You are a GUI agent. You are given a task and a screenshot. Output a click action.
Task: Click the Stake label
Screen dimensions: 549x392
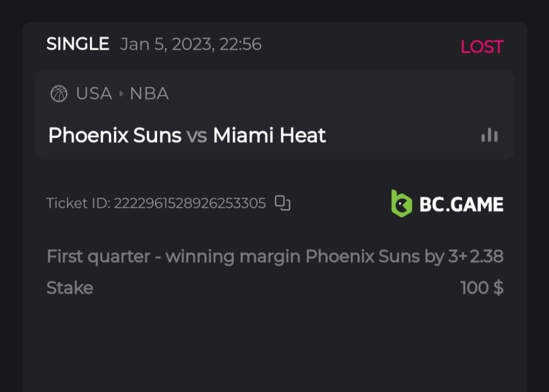pos(70,288)
